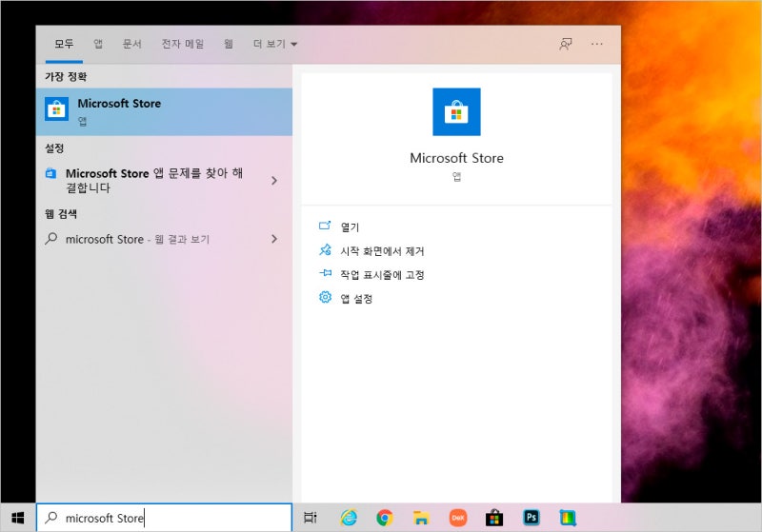Open Task View on the taskbar
The height and width of the screenshot is (532, 762).
point(311,518)
